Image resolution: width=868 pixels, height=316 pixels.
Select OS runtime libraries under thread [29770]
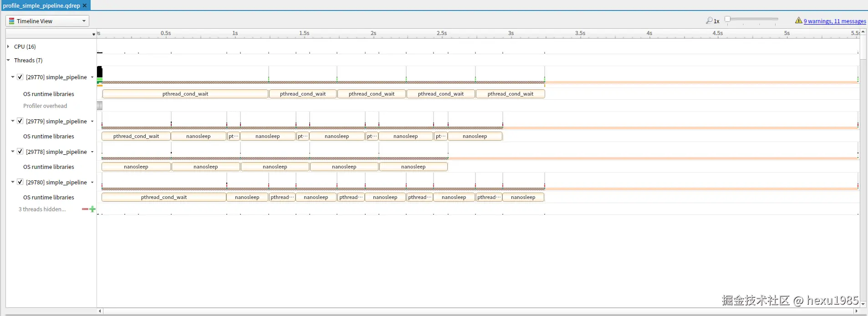pyautogui.click(x=49, y=94)
